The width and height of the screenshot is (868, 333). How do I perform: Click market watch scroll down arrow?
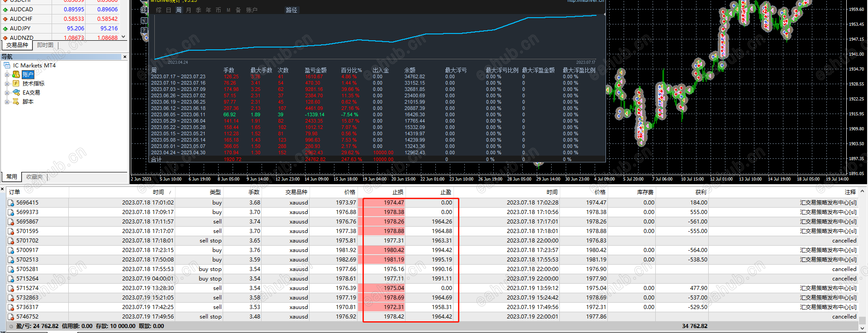(x=123, y=37)
